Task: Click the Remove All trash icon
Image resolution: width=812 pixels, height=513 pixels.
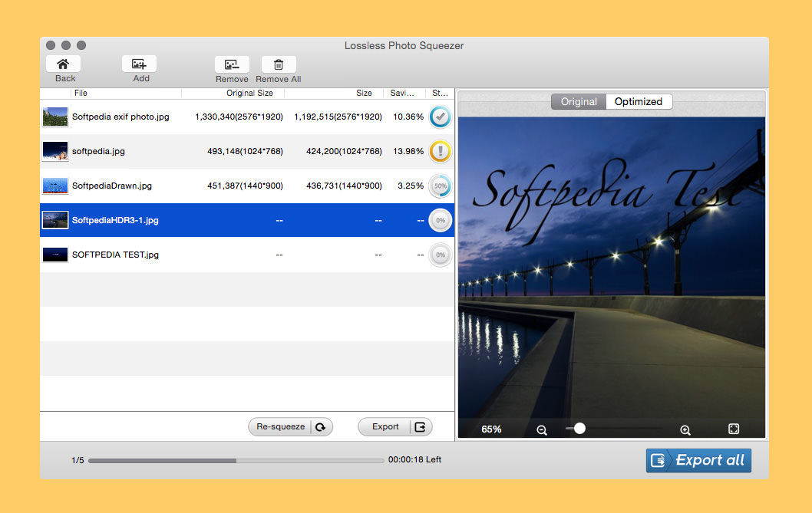Action: pos(279,64)
